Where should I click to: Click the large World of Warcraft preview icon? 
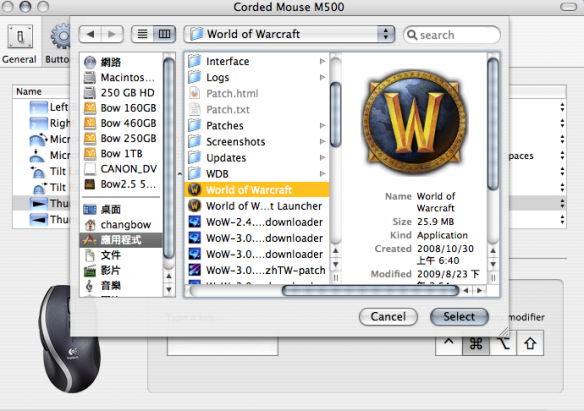tap(415, 122)
